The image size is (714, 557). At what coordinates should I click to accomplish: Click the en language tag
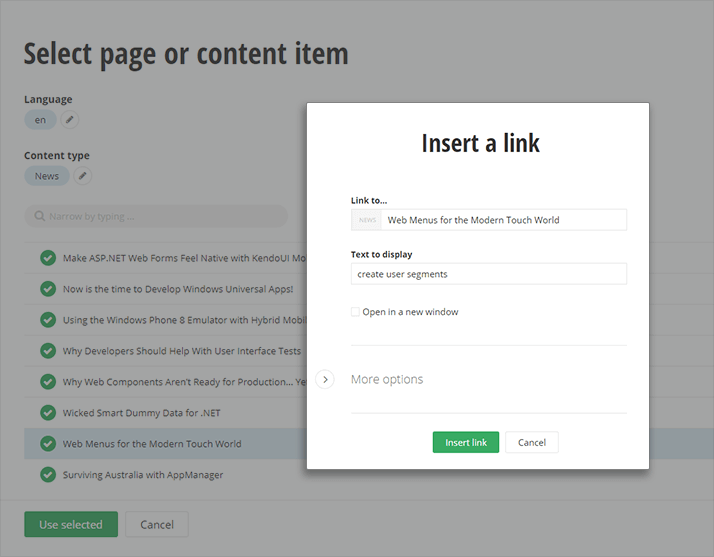coord(40,120)
